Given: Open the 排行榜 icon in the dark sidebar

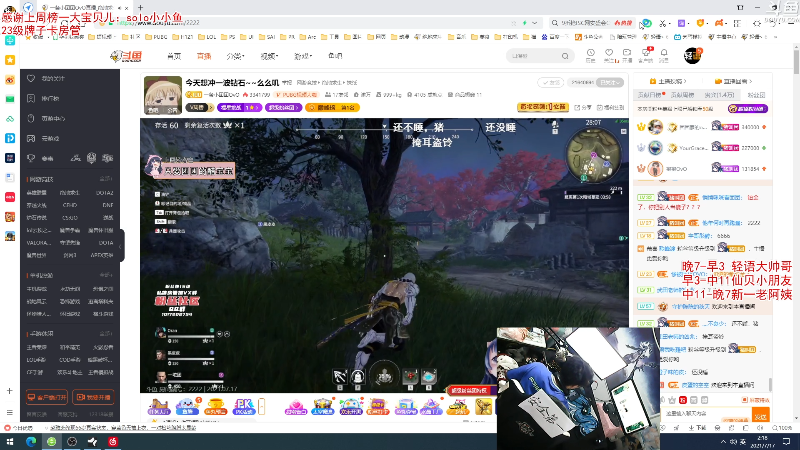Looking at the screenshot, I should click(31, 98).
